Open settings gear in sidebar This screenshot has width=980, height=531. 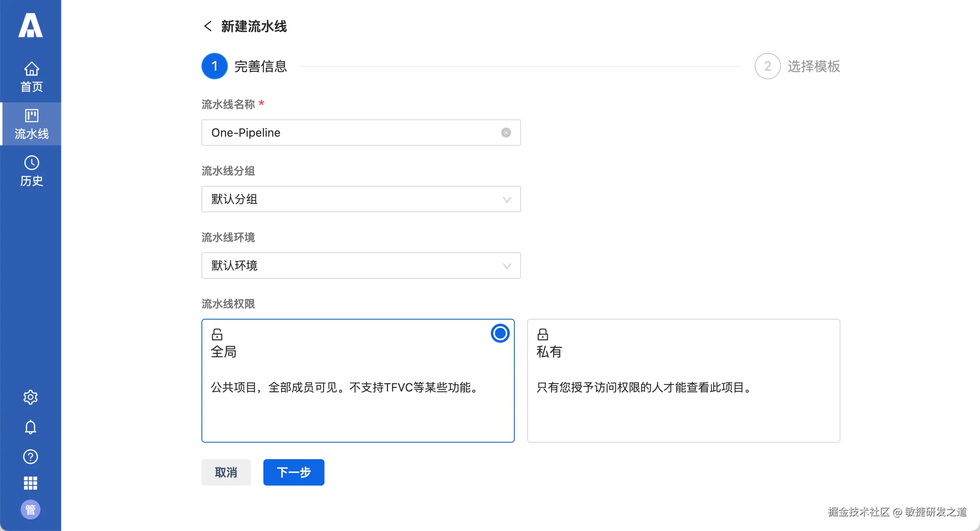(31, 397)
